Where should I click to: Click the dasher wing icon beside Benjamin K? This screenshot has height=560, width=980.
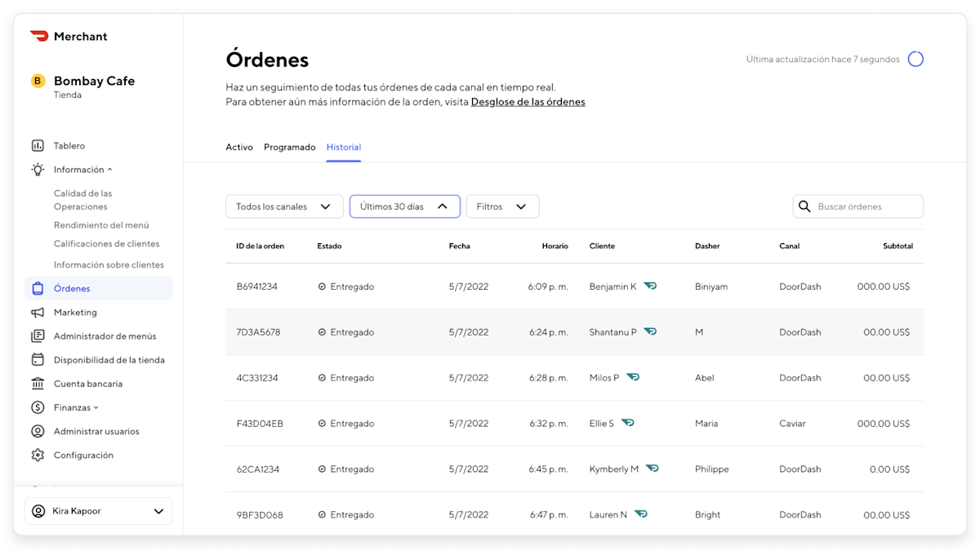coord(651,286)
